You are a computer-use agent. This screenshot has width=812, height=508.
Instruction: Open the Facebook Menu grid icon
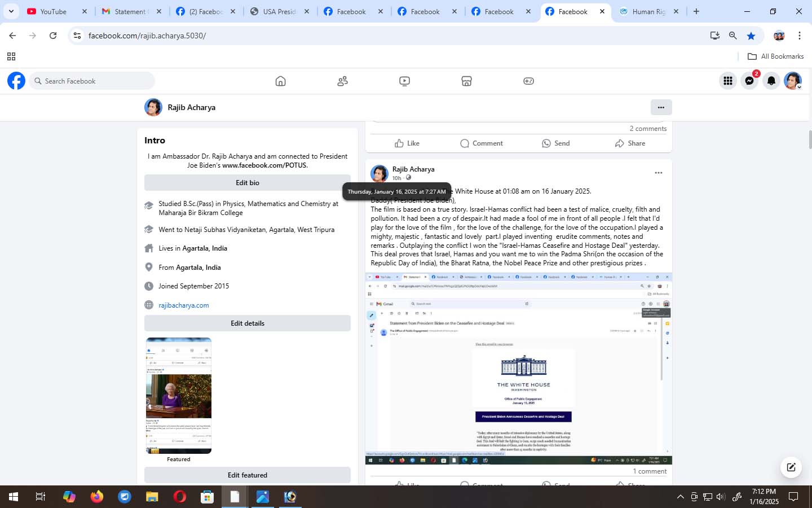click(728, 81)
